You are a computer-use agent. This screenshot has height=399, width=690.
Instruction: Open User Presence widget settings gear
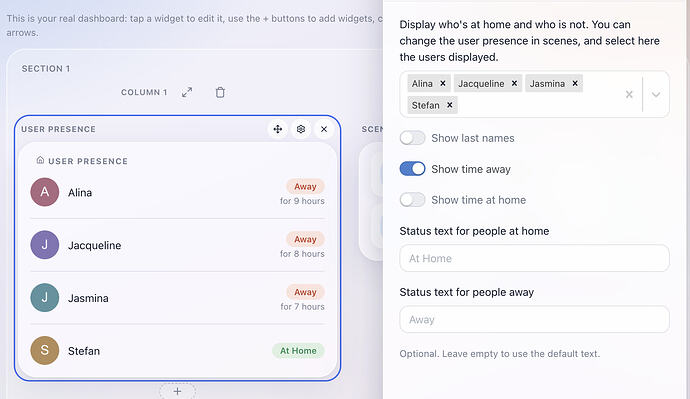coord(301,129)
